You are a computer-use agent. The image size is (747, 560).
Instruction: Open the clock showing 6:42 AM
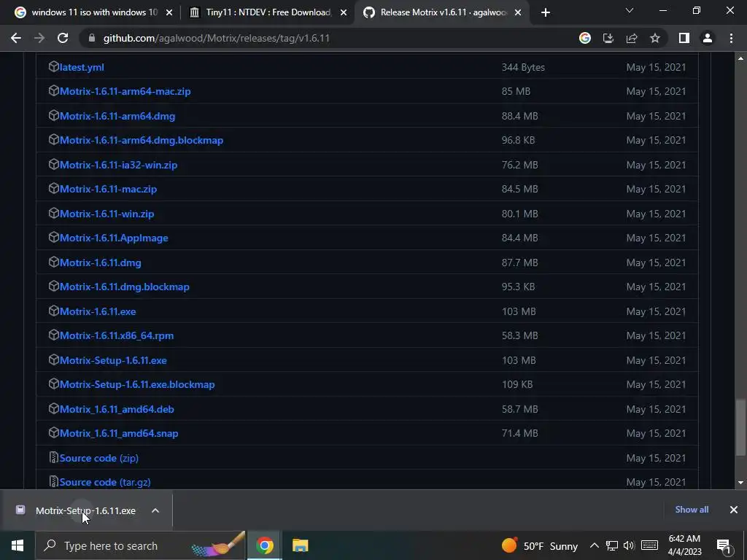coord(684,545)
